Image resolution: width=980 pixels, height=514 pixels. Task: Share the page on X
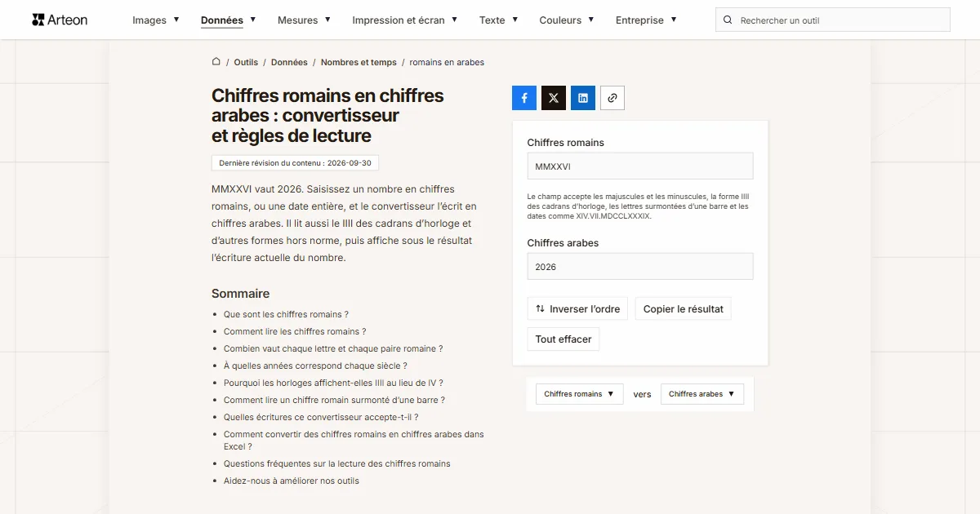coord(554,98)
